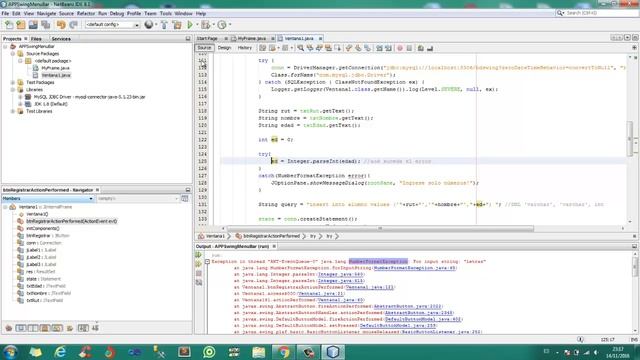Expand the MySQL JDBC Driver library node
Viewport: 640px width, 360px height.
[x=20, y=97]
